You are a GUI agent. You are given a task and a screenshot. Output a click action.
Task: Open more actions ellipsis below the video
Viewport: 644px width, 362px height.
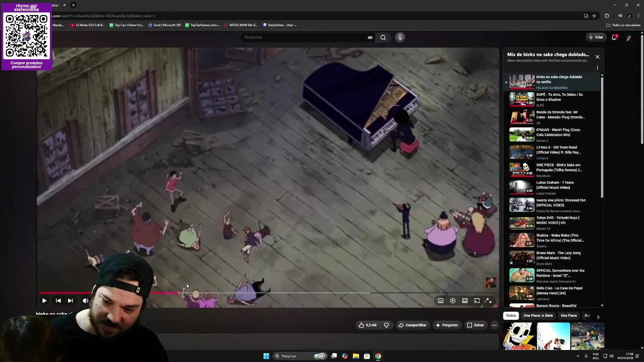tap(495, 325)
